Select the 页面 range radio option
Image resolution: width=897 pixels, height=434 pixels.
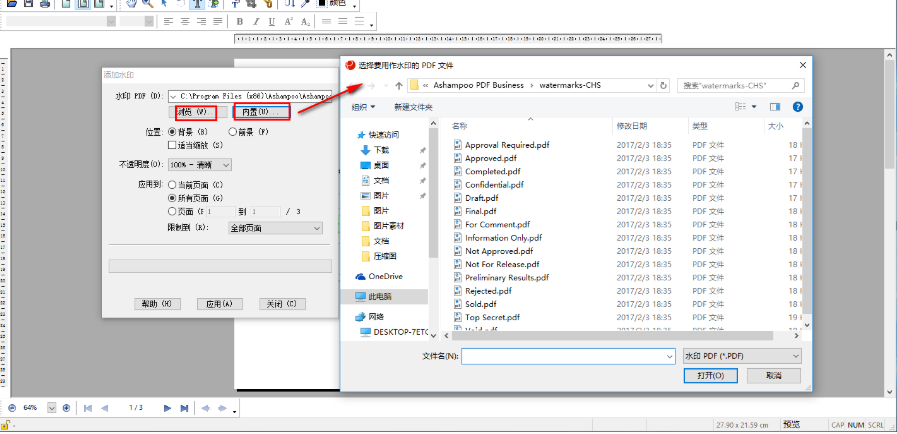click(172, 211)
